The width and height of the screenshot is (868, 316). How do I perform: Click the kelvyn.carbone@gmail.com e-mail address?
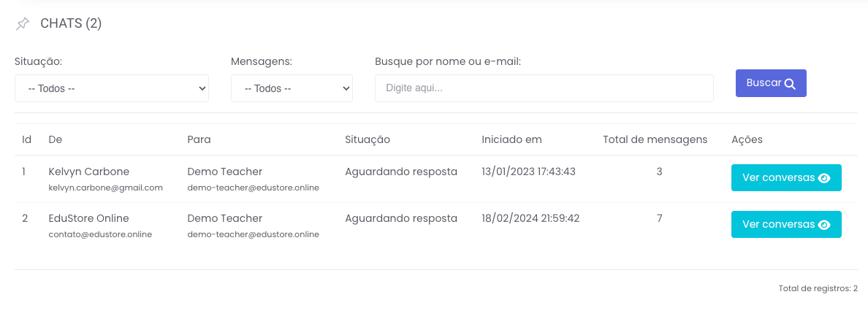pos(105,188)
